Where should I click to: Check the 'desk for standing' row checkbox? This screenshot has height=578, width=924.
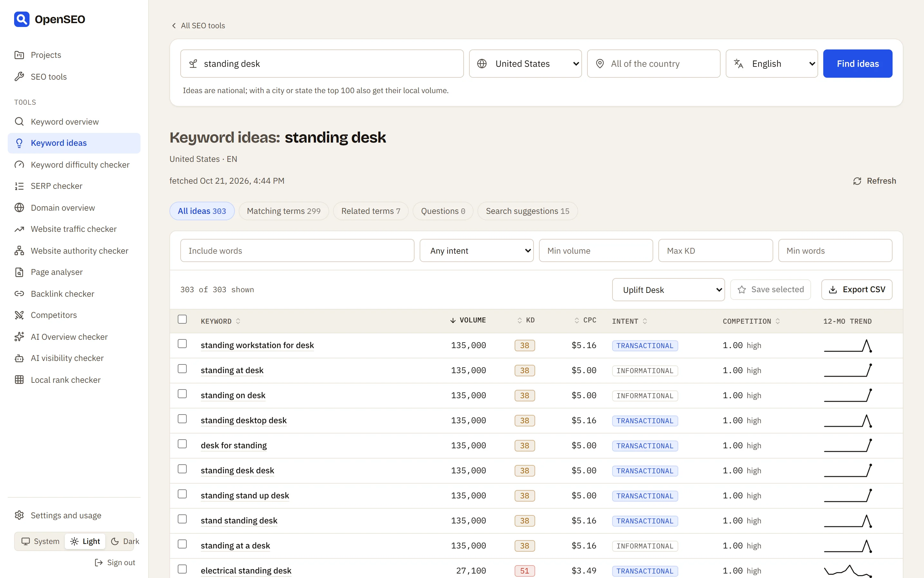(x=182, y=444)
